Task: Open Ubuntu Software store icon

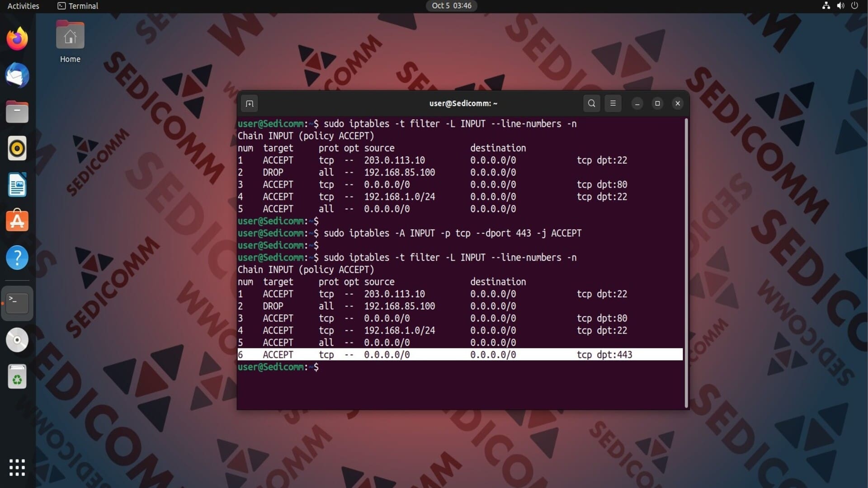Action: pyautogui.click(x=17, y=221)
